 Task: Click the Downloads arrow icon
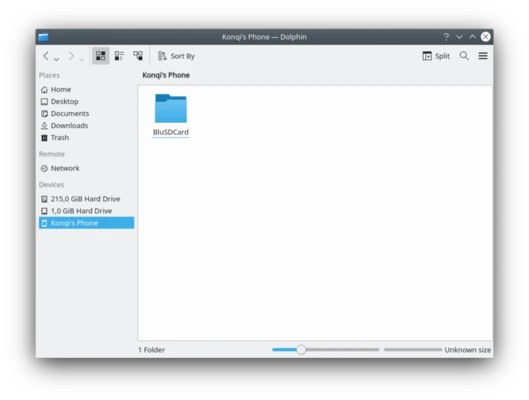[x=44, y=126]
